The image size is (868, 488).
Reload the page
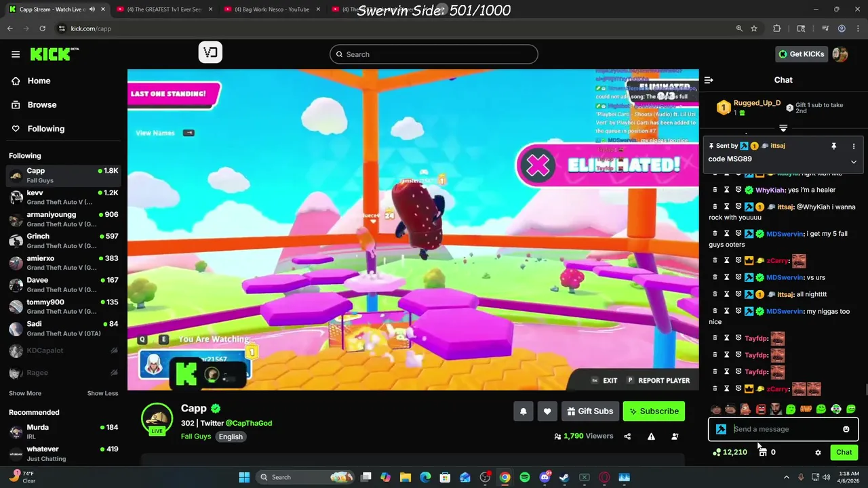(x=42, y=28)
